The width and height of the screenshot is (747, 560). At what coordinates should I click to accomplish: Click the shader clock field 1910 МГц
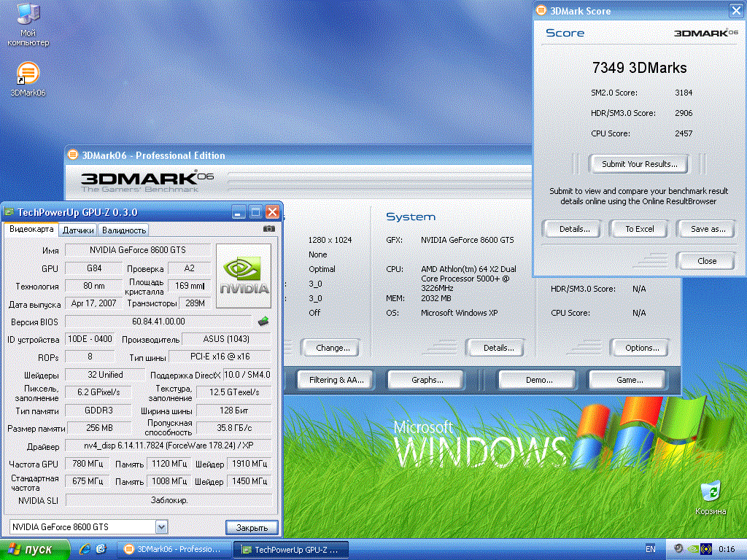[x=249, y=463]
